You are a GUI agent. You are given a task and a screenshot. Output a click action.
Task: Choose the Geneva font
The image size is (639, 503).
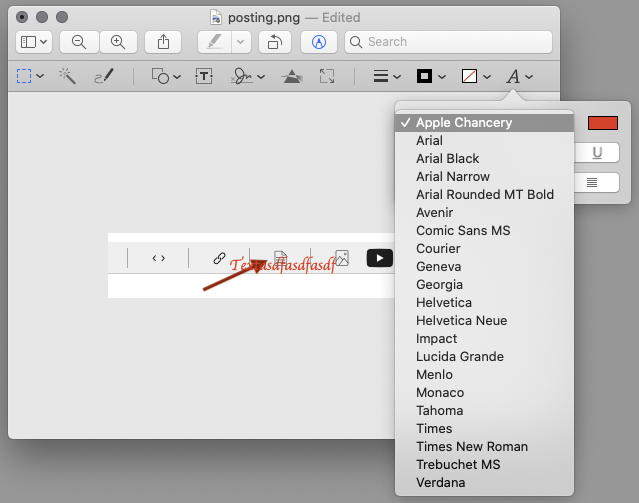pyautogui.click(x=485, y=267)
